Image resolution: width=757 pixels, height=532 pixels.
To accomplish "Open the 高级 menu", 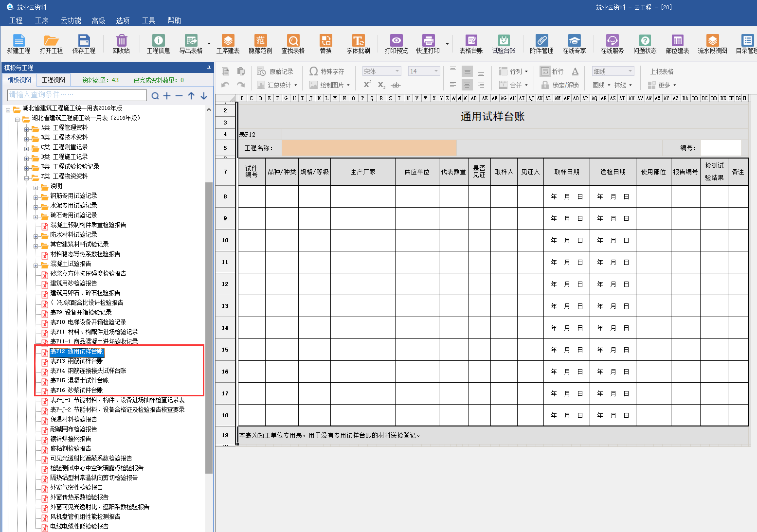I will pyautogui.click(x=98, y=20).
